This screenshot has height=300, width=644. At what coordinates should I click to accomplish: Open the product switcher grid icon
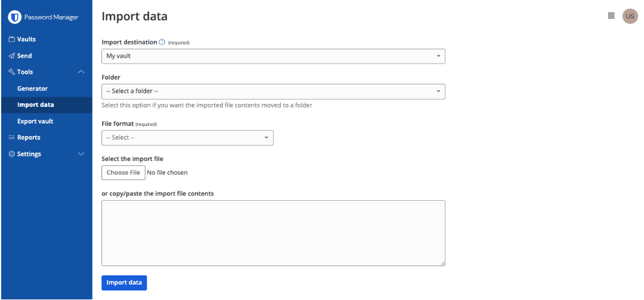click(611, 15)
